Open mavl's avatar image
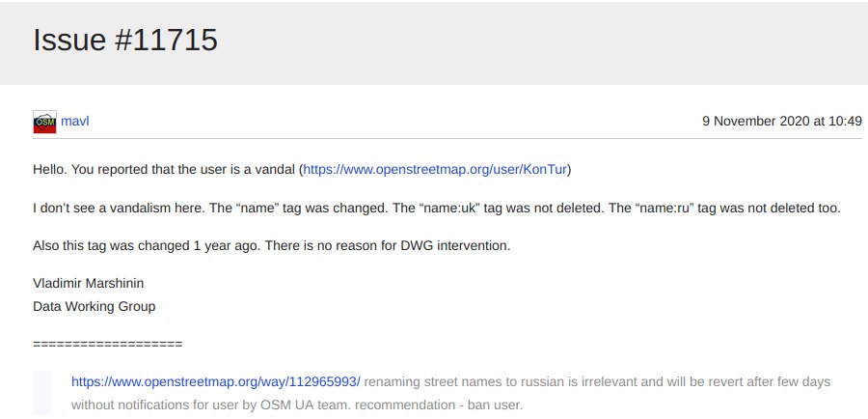The image size is (868, 419). click(44, 122)
